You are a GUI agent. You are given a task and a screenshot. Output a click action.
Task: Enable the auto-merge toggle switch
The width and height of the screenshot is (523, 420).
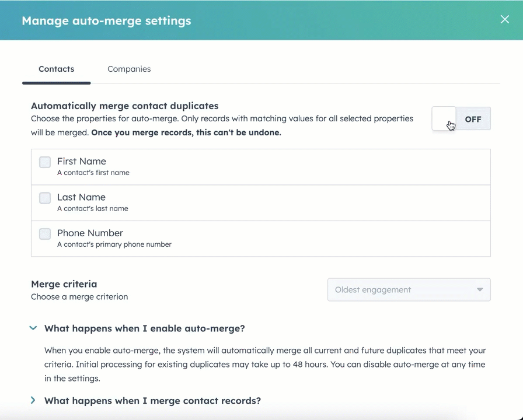[x=461, y=118]
